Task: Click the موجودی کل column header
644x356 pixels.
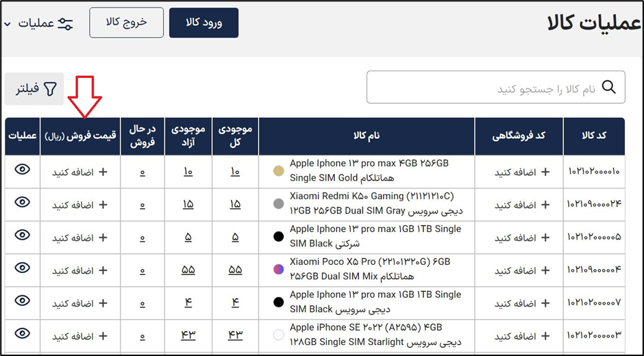Action: click(236, 136)
